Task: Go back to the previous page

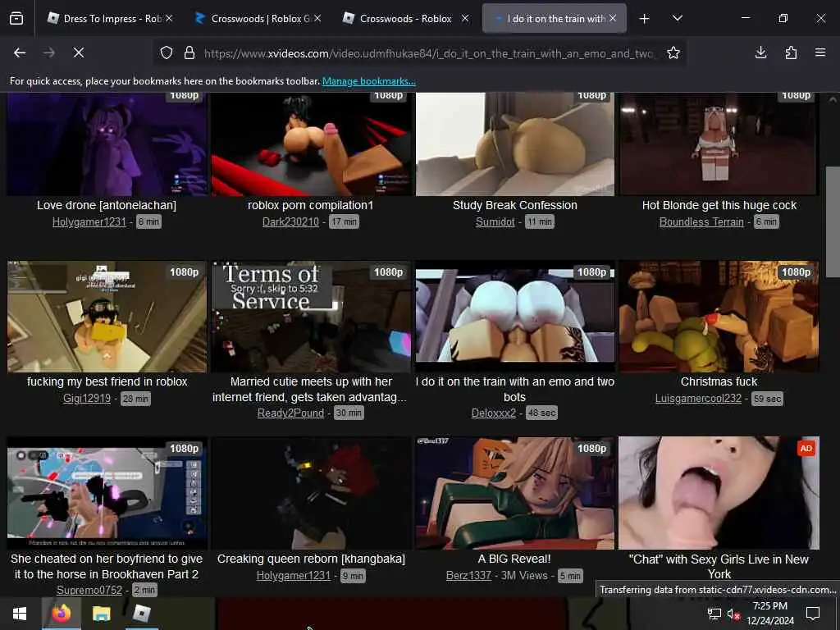Action: coord(20,52)
